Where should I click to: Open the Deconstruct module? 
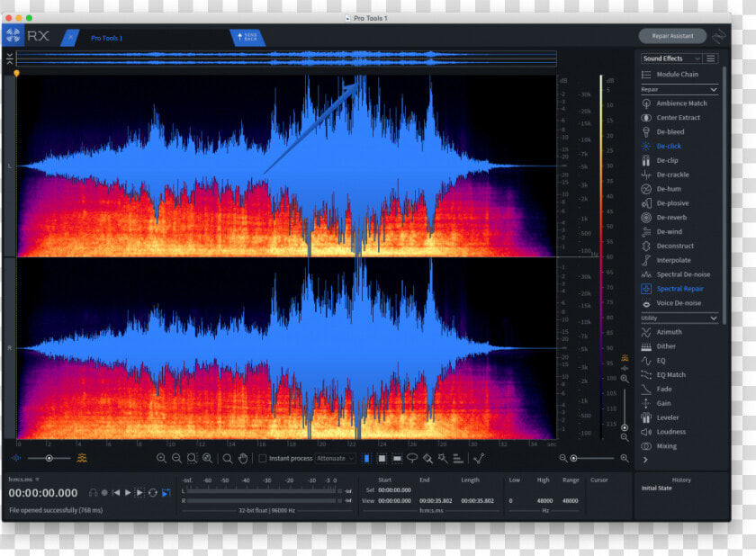[x=667, y=246]
